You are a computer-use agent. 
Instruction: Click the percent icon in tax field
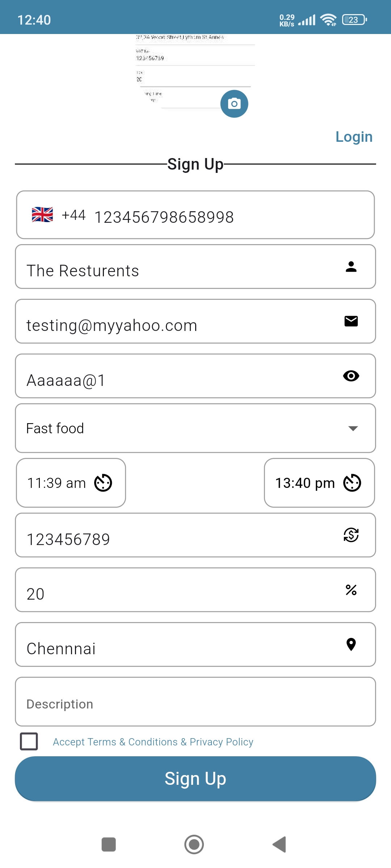[351, 590]
